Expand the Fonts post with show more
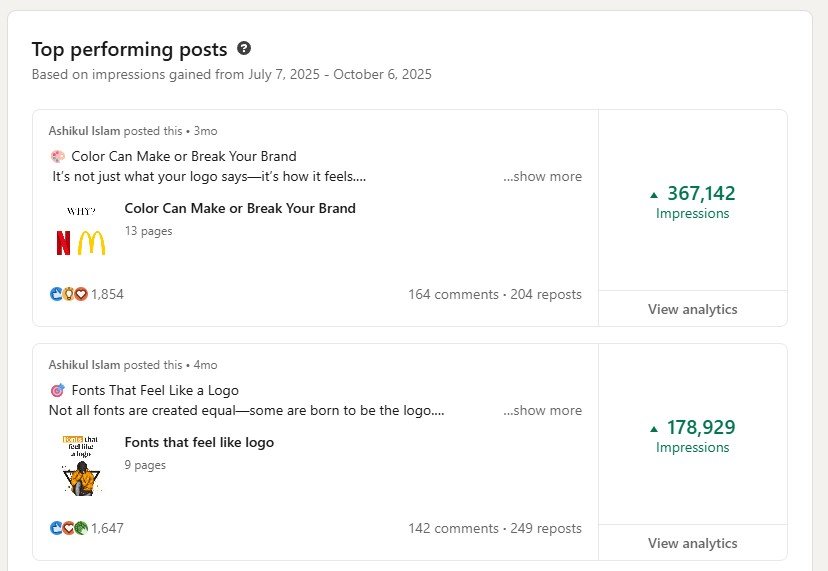Viewport: 828px width, 571px height. pos(542,411)
